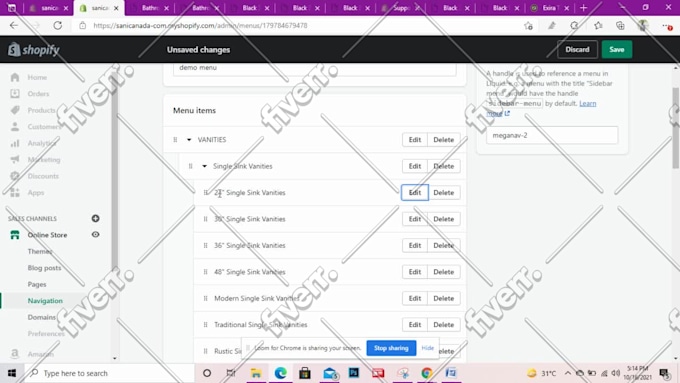Image resolution: width=680 pixels, height=383 pixels.
Task: Delete the VANITIES menu item
Action: (x=444, y=140)
